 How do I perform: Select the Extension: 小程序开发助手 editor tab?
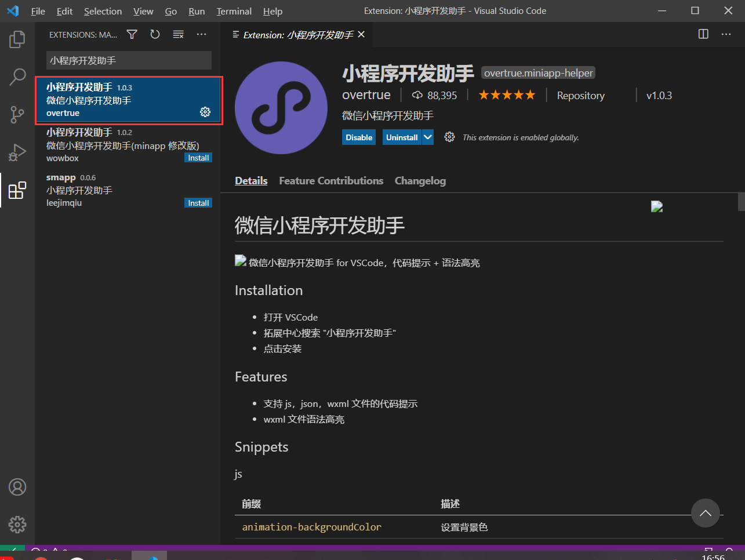[x=296, y=35]
